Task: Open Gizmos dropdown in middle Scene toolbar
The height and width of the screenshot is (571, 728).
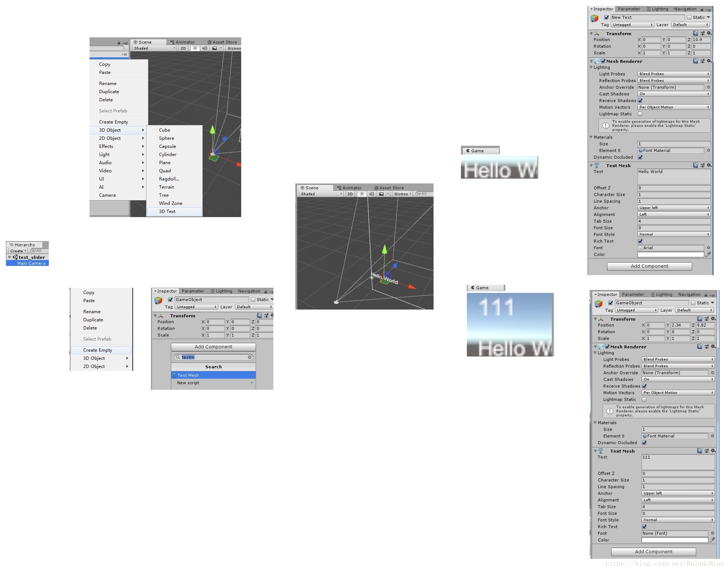Action: pyautogui.click(x=402, y=194)
